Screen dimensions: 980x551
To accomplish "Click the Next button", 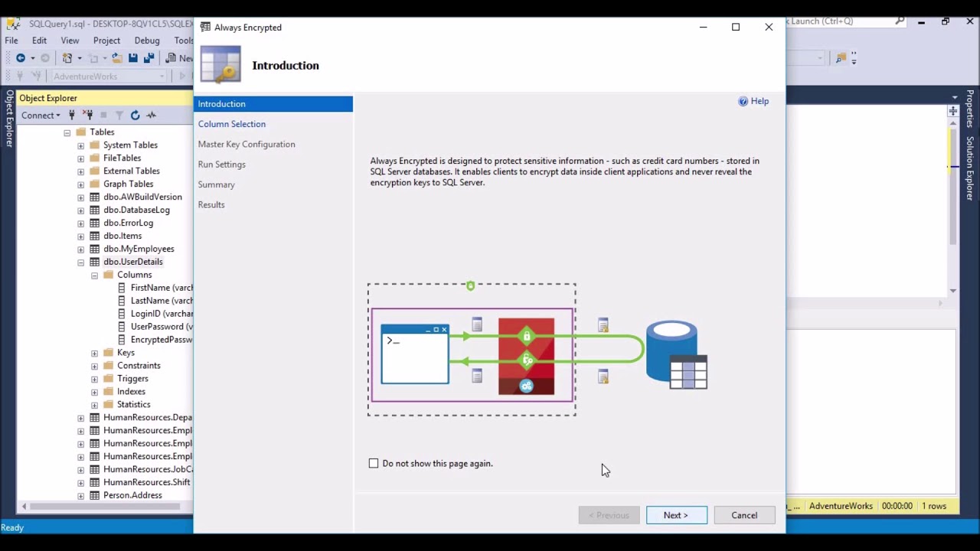I will point(676,515).
